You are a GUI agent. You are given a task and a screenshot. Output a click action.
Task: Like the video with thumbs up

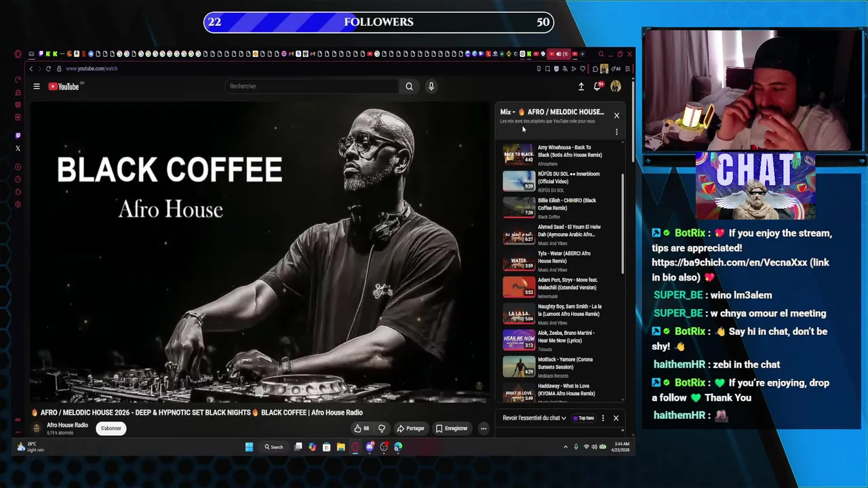(x=361, y=428)
